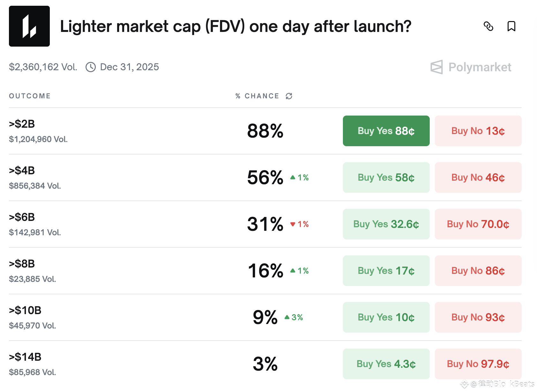Buy No at 93¢ for >$10B
Image resolution: width=537 pixels, height=392 pixels.
click(x=478, y=317)
